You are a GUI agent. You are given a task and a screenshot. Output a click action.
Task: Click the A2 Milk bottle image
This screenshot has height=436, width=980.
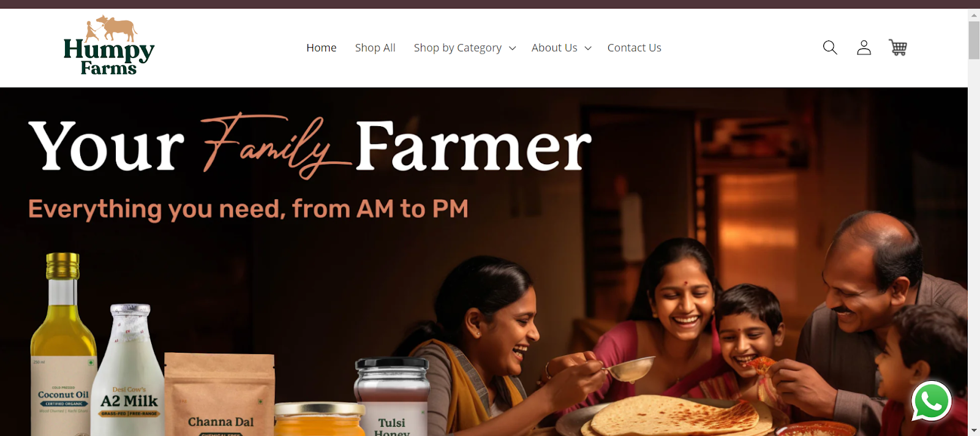[129, 370]
